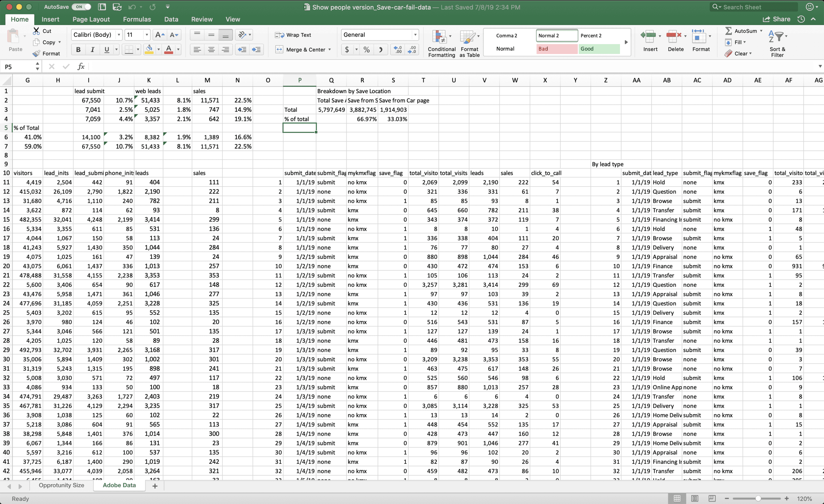
Task: Switch to Page Layout view in status bar
Action: (x=694, y=498)
